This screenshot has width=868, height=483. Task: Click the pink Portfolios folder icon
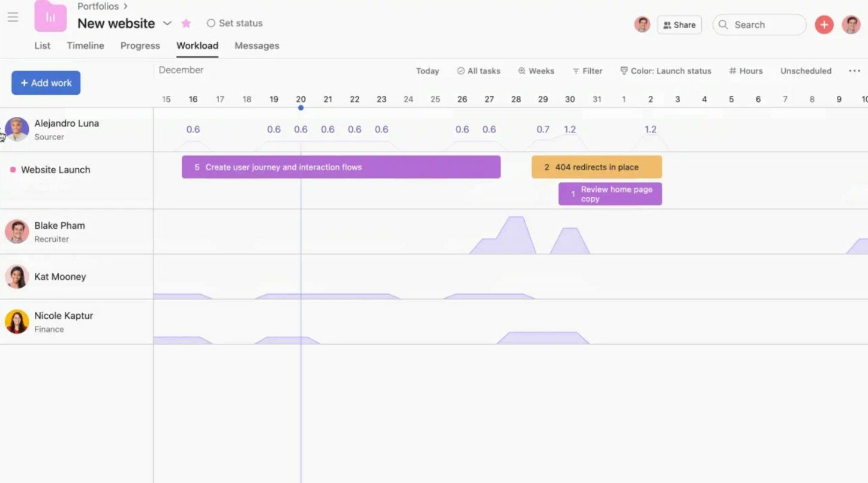tap(50, 17)
